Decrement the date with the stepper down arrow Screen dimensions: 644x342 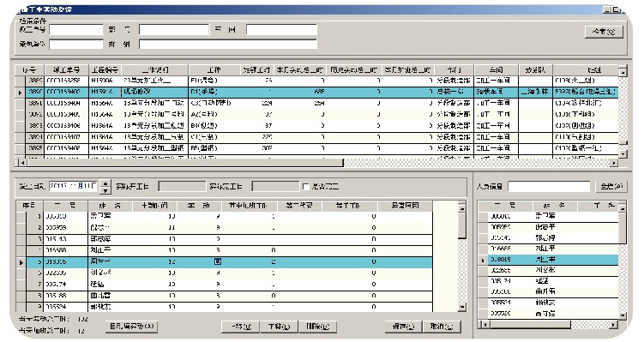105,190
